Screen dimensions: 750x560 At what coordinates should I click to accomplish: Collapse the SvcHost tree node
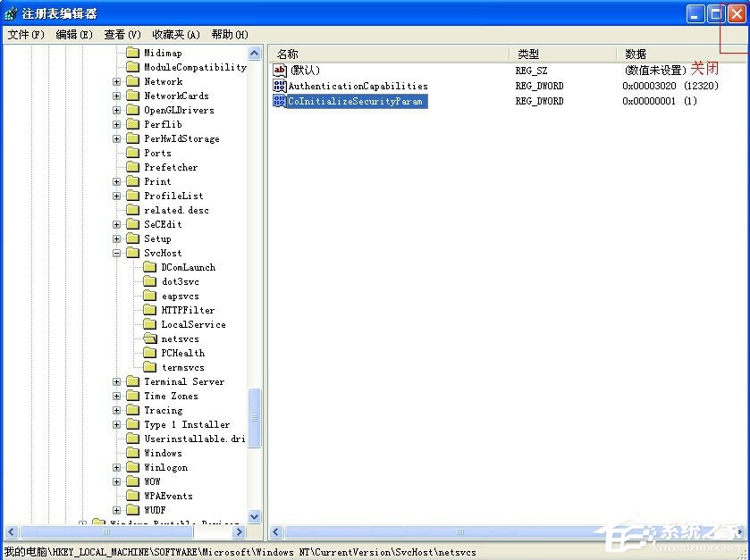[116, 253]
